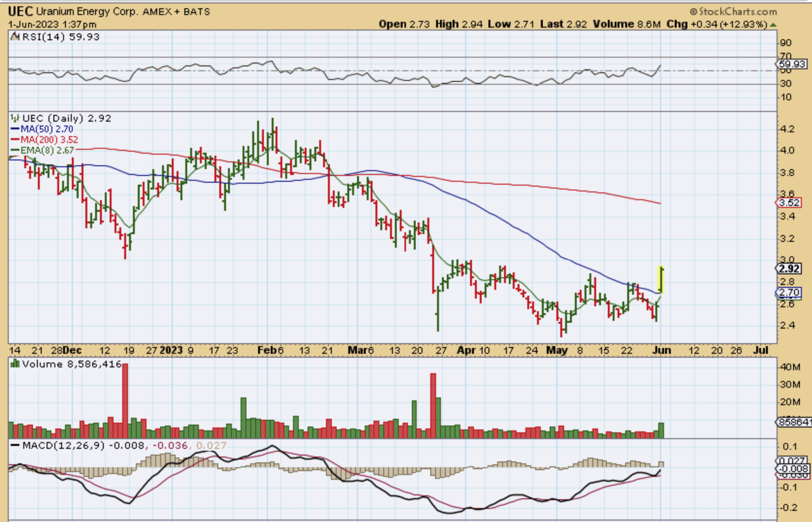
Task: Click the 2.92 last price tag
Action: pyautogui.click(x=789, y=269)
